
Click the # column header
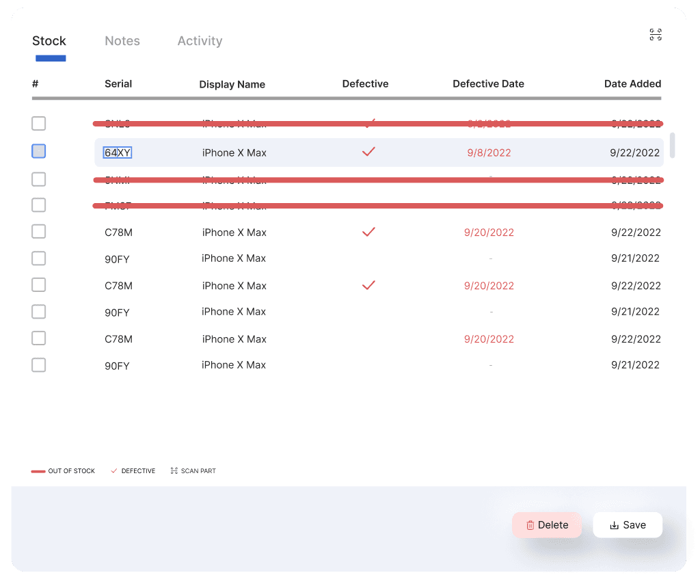pos(36,84)
